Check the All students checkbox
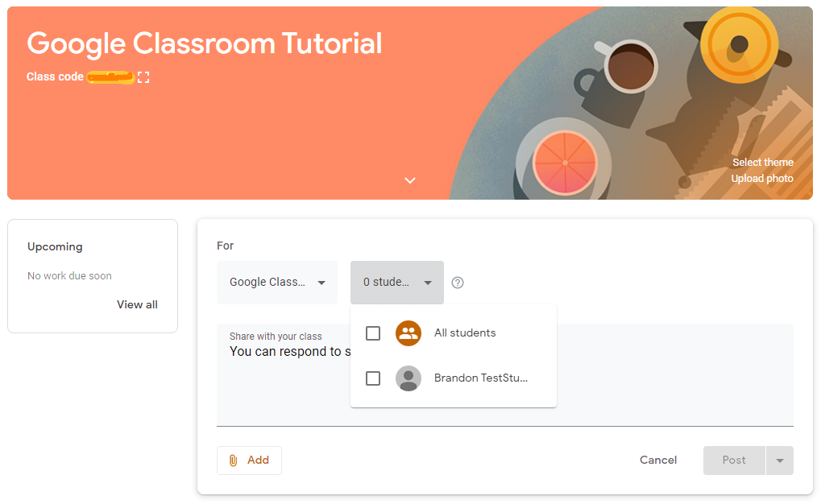Viewport: 821px width, 504px height. coord(373,333)
